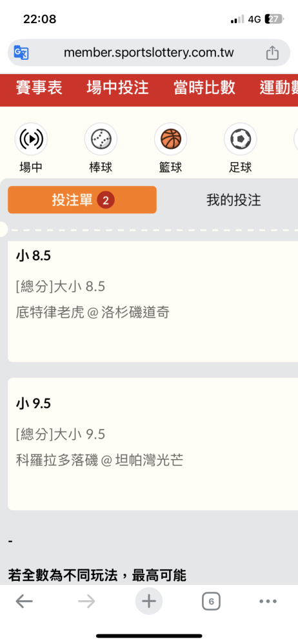Select the 籃球 basketball icon
Screen dimensions: 298x644
tap(171, 139)
